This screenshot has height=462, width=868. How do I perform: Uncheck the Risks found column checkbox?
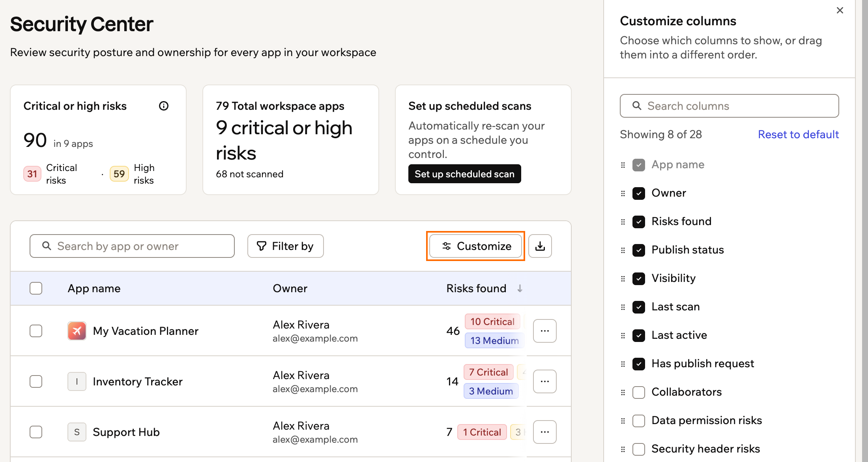pos(639,222)
